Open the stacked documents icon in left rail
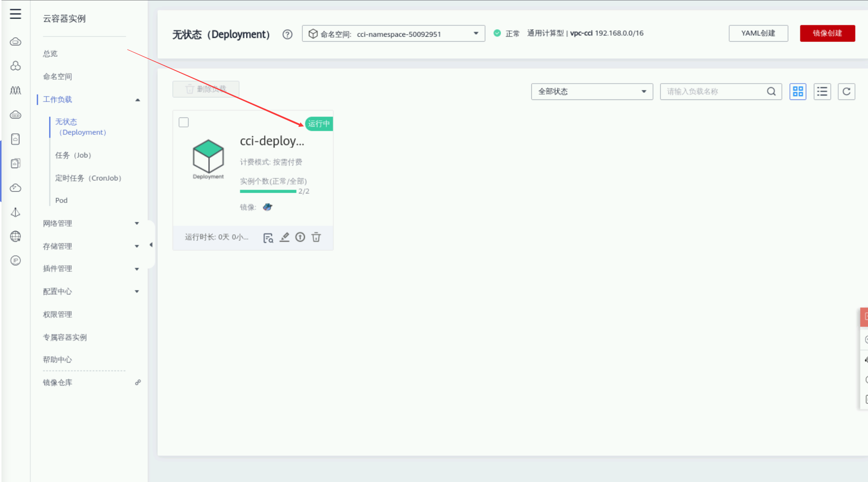The width and height of the screenshot is (868, 482). point(15,164)
